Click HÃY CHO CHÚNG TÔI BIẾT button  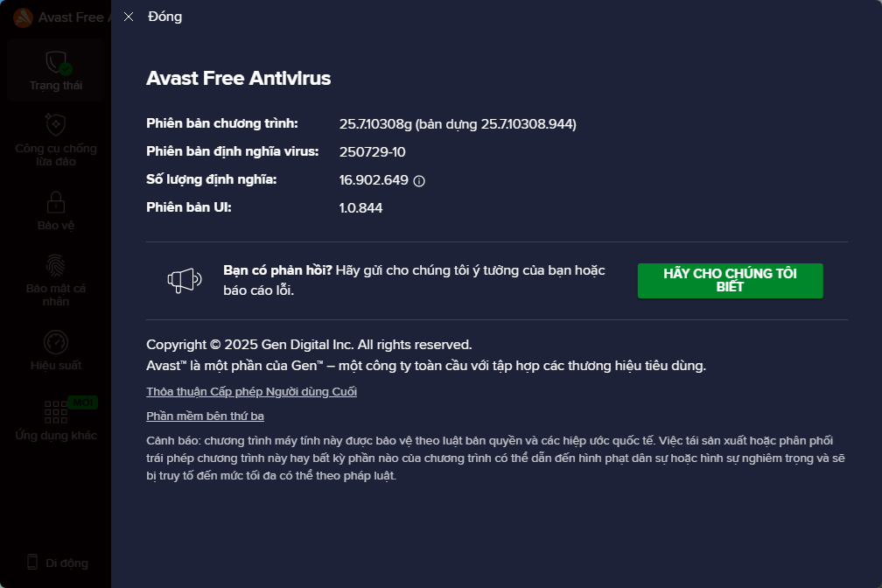(730, 280)
